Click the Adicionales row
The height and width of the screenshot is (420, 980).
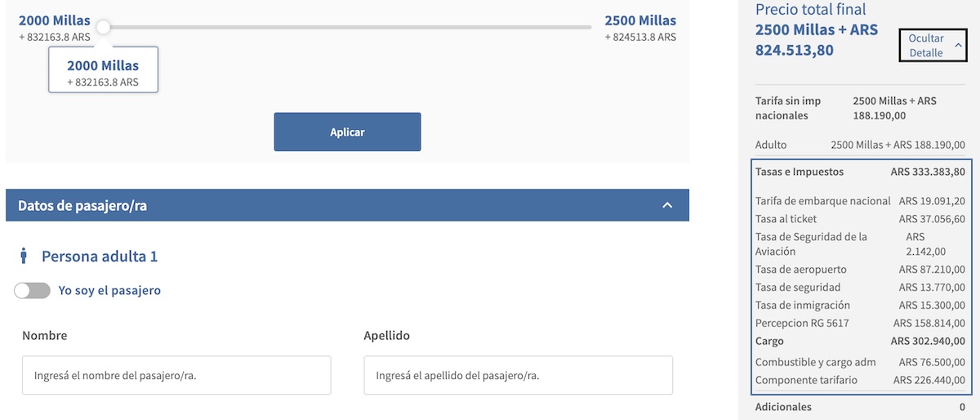coord(860,406)
